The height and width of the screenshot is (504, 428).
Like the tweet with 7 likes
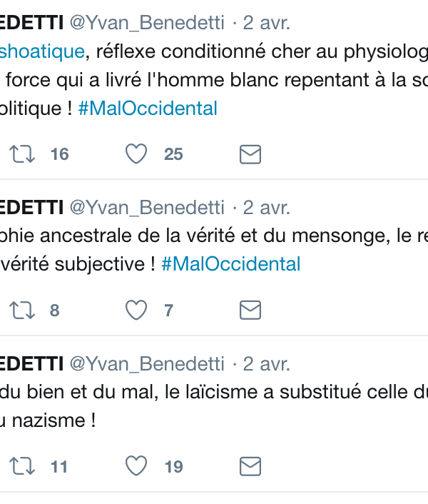coord(136,311)
